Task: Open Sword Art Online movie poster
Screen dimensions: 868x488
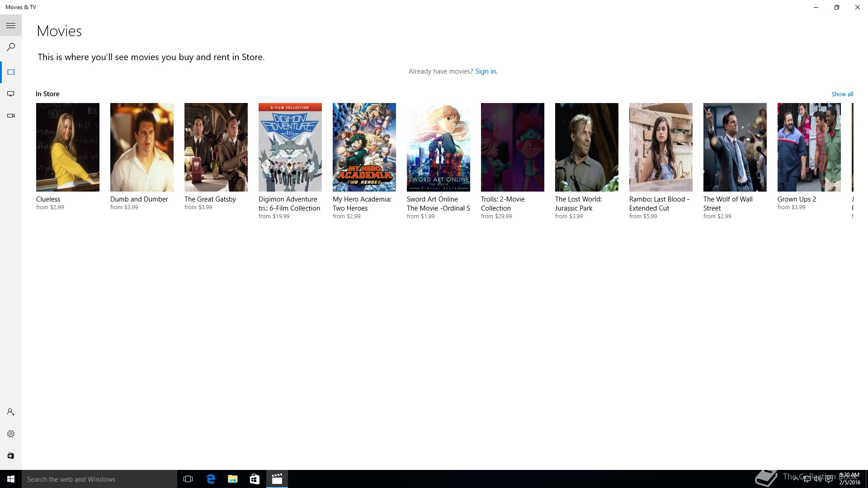Action: (439, 147)
